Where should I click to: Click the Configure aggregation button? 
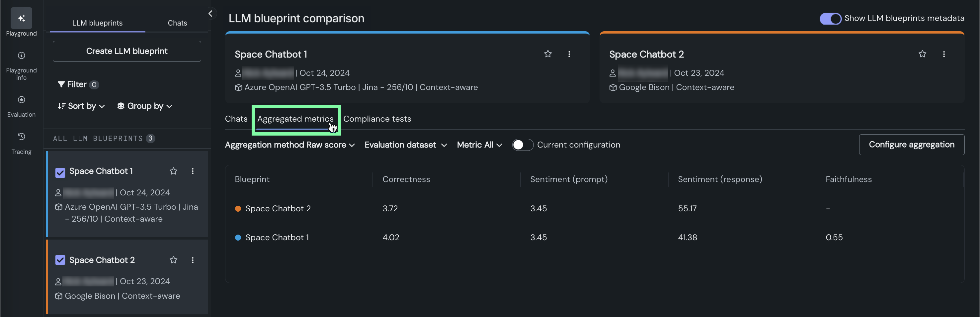911,145
